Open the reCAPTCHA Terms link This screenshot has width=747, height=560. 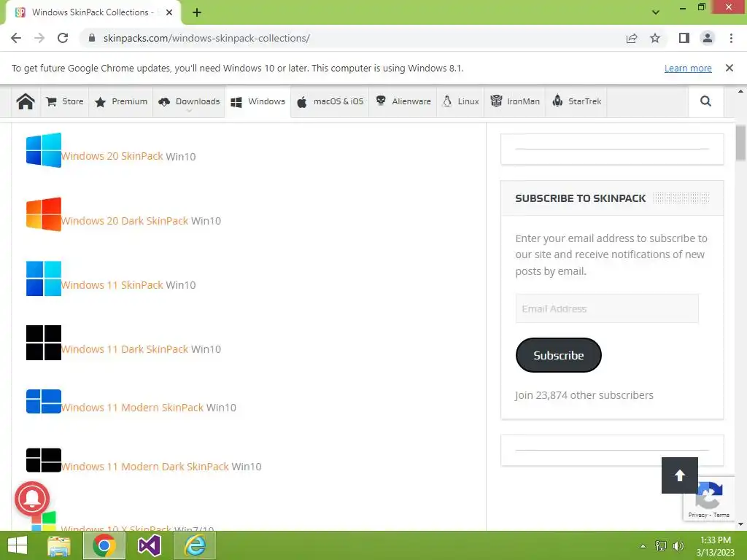click(x=721, y=515)
